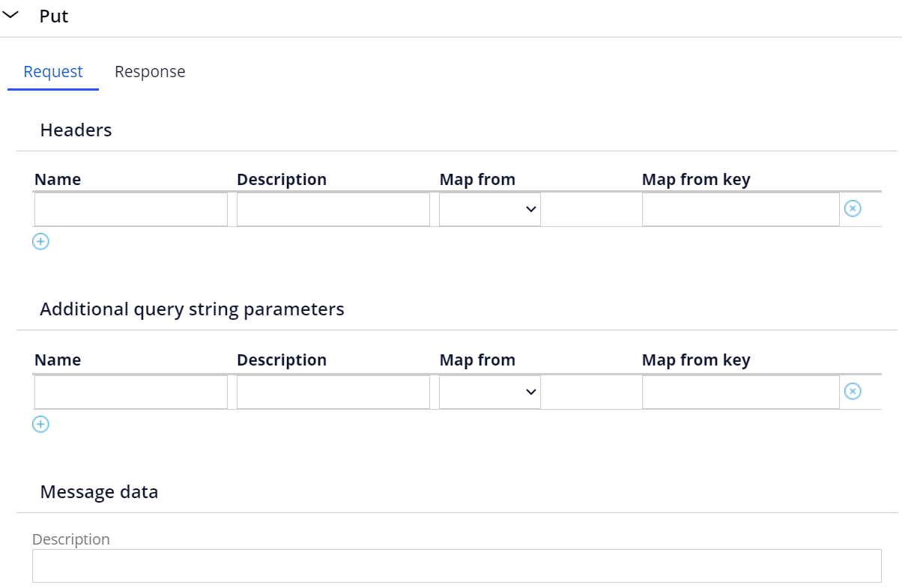Image resolution: width=902 pixels, height=588 pixels.
Task: Add a new row under Headers
Action: [x=40, y=241]
